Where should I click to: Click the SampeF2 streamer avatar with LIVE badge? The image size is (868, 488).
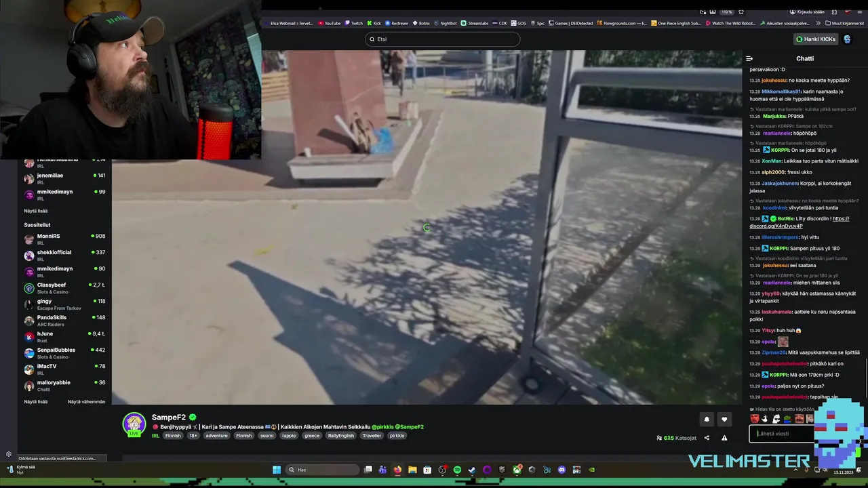click(134, 424)
